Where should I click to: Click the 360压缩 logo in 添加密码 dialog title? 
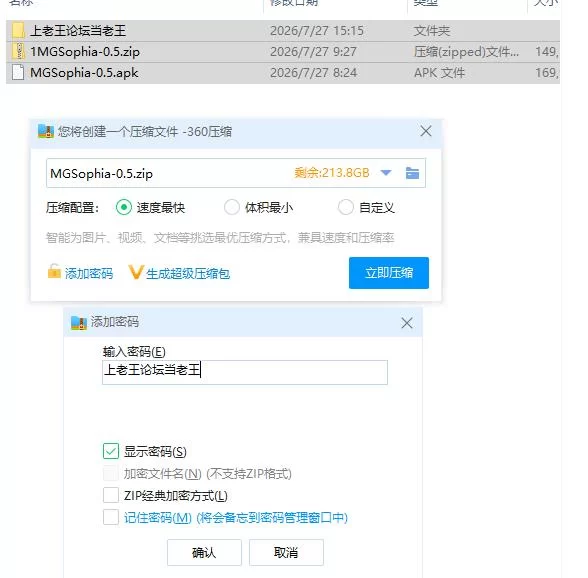(x=79, y=323)
